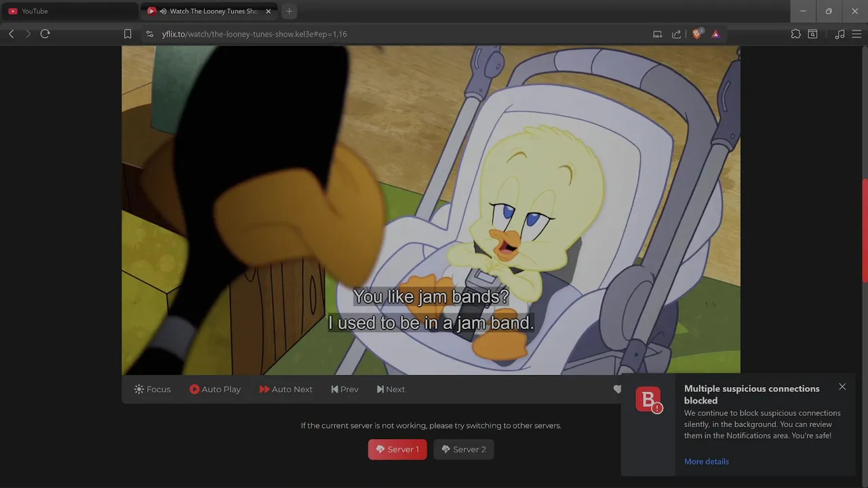Close the Looney Tunes Show tab

point(268,11)
